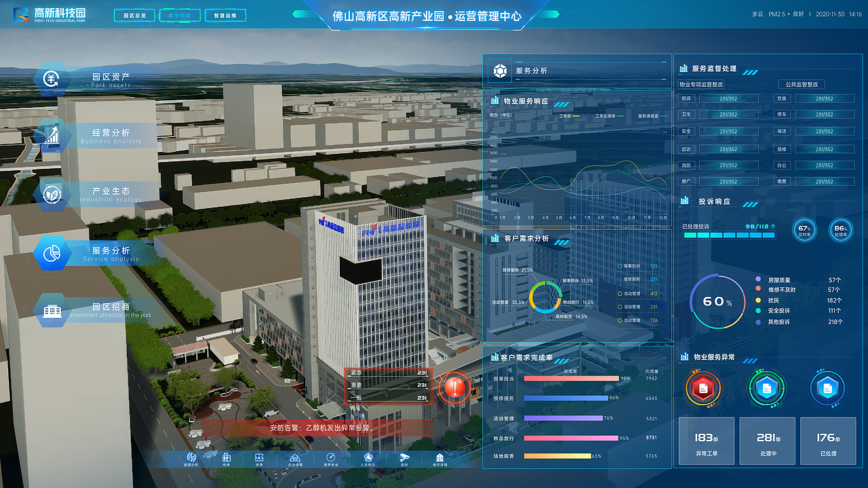
Task: Click the 物业服务异常 panel chart icon
Action: (x=684, y=357)
